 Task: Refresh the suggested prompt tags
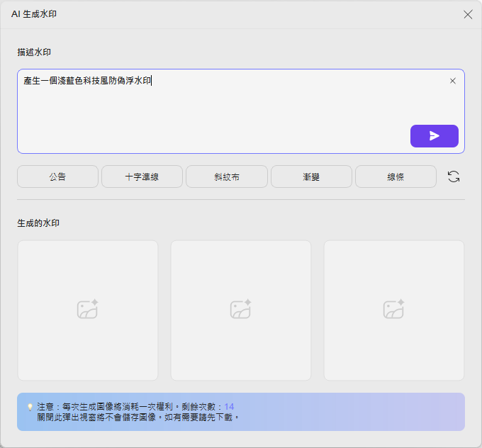[x=454, y=177]
